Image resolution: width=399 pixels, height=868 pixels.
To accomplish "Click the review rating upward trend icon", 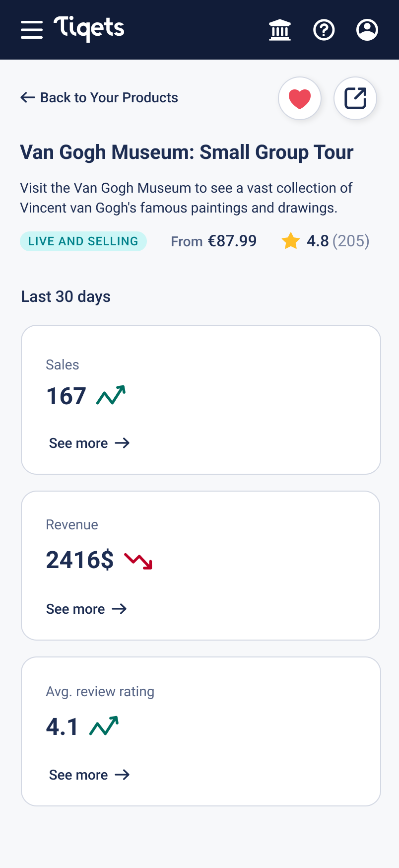I will tap(104, 726).
